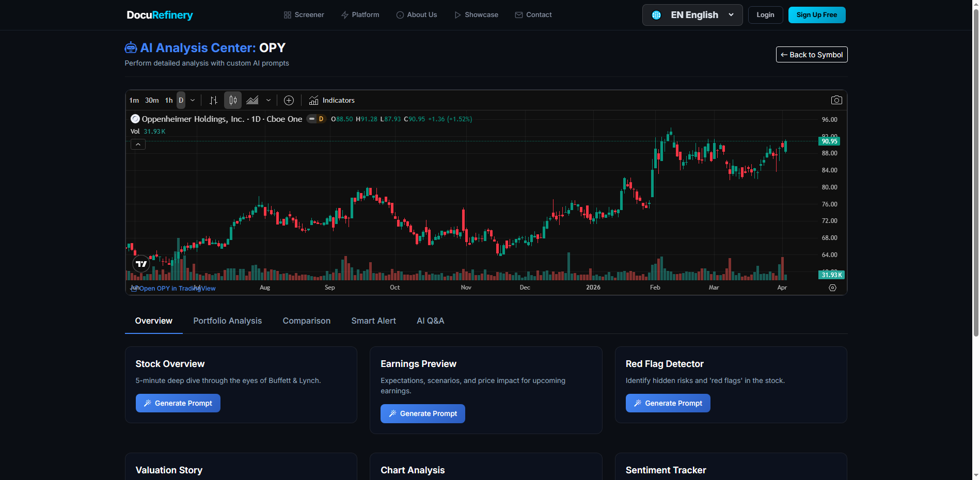The width and height of the screenshot is (980, 480).
Task: Open chart settings gear near the time axis
Action: [832, 287]
